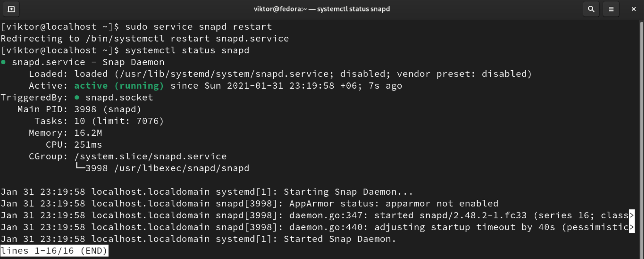Click the green dot before snapd.socket
The image size is (644, 259).
tap(77, 97)
